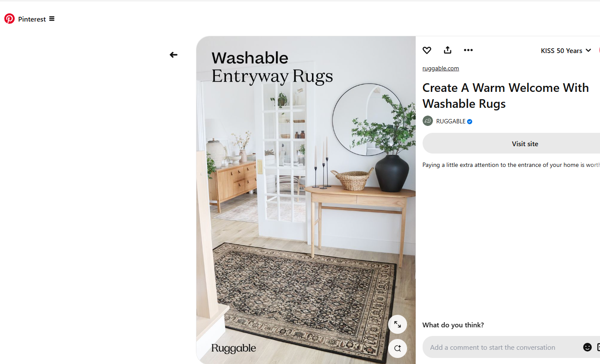The height and width of the screenshot is (364, 600).
Task: Expand the KISS 50 Years board dropdown
Action: point(566,51)
